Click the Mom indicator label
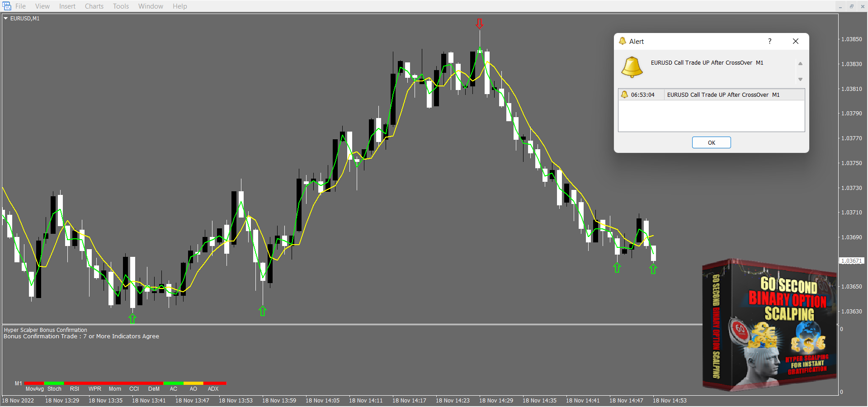 pos(115,389)
